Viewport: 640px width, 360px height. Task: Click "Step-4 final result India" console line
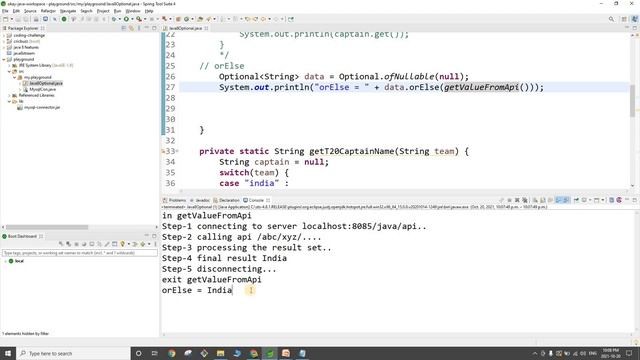point(224,258)
